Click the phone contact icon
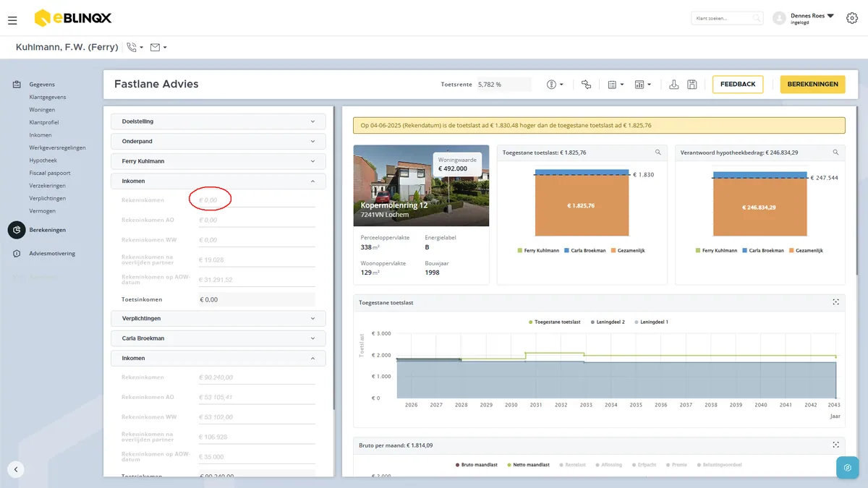This screenshot has width=868, height=488. click(x=132, y=47)
